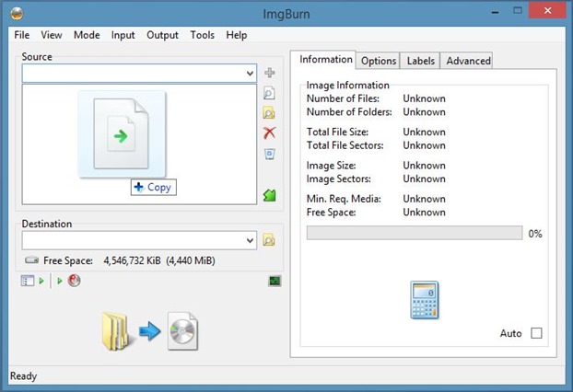Open the View menu
Screen dimensions: 573x392
tap(52, 35)
